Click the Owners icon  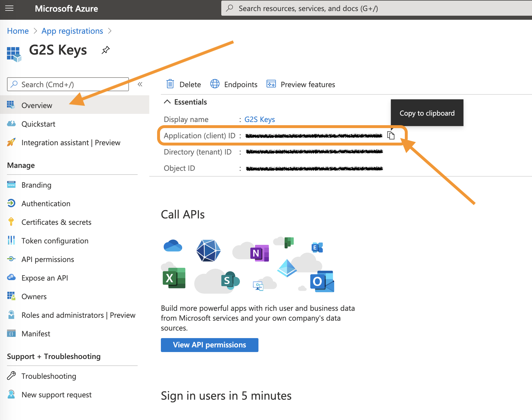point(11,296)
